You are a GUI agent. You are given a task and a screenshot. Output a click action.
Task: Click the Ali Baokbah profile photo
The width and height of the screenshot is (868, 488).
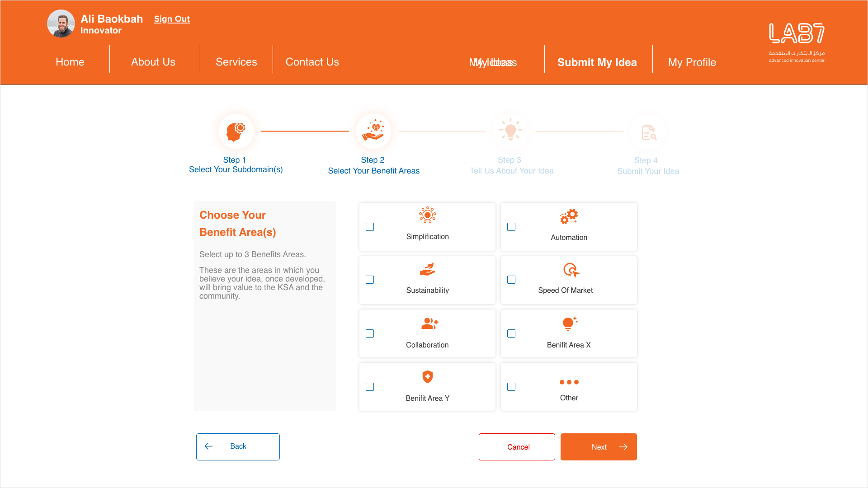(x=61, y=23)
